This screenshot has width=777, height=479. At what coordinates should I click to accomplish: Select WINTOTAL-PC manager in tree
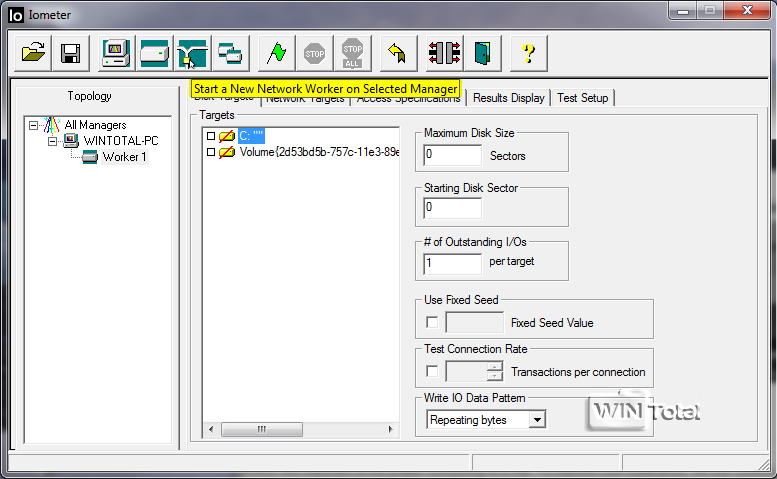[121, 141]
